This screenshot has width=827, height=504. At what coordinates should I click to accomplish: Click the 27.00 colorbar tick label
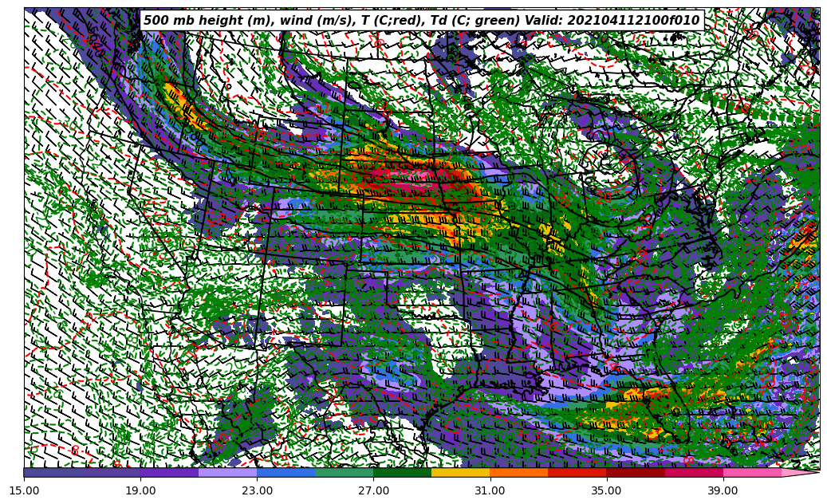pos(374,490)
